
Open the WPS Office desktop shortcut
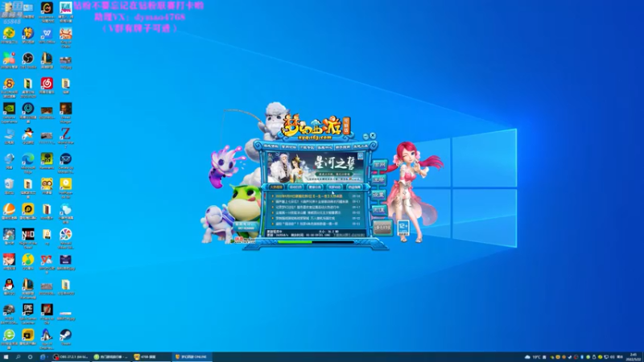[47, 35]
